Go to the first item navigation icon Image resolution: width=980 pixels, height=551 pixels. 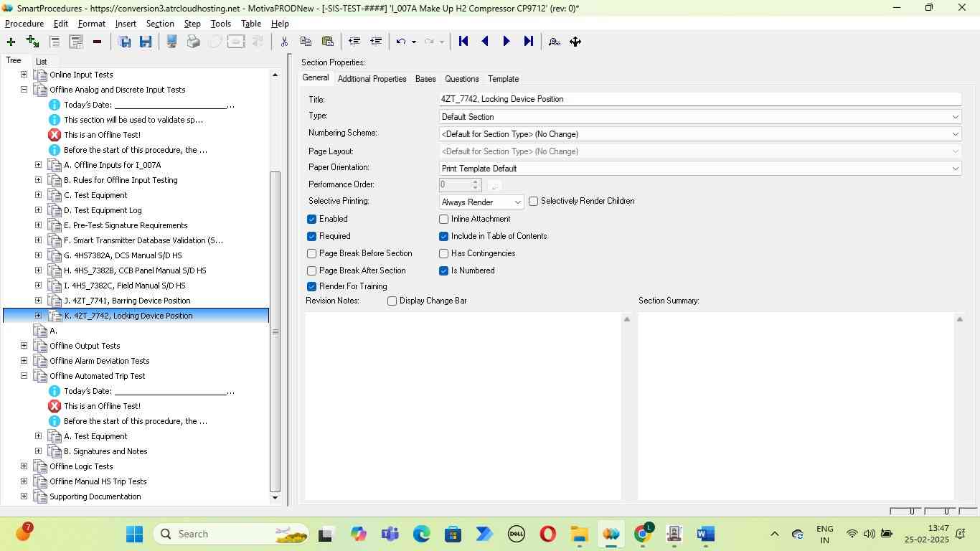[463, 42]
